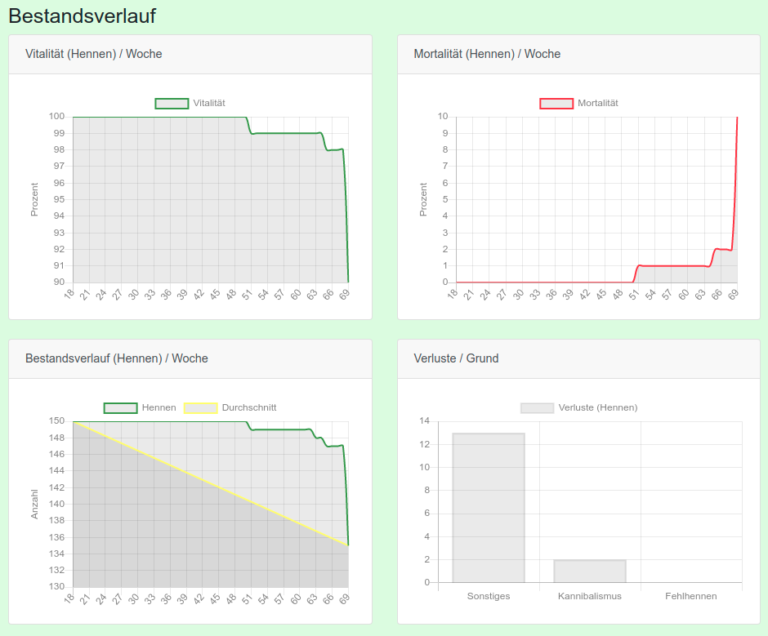Screen dimensions: 768x636
Task: Click the 10 y-axis label in Mortalität chart
Action: (443, 116)
